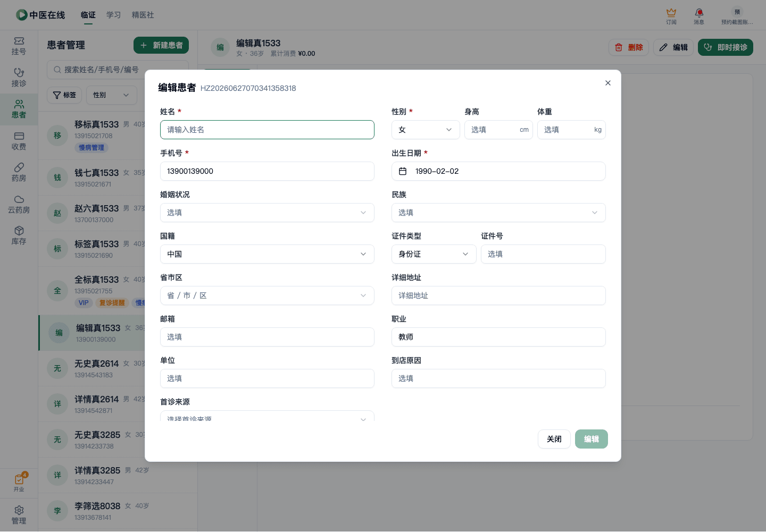Click avatar of patient 钱七真1533
The width and height of the screenshot is (766, 532).
click(x=57, y=178)
